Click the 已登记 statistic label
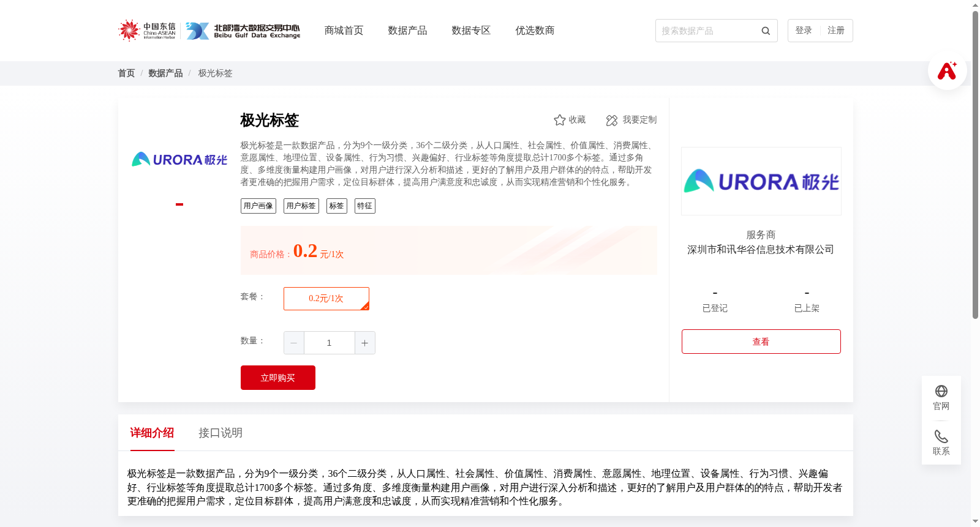980x527 pixels. 715,308
